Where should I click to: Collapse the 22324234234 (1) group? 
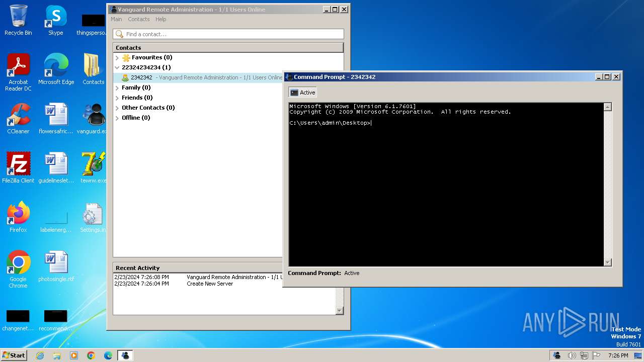[117, 67]
